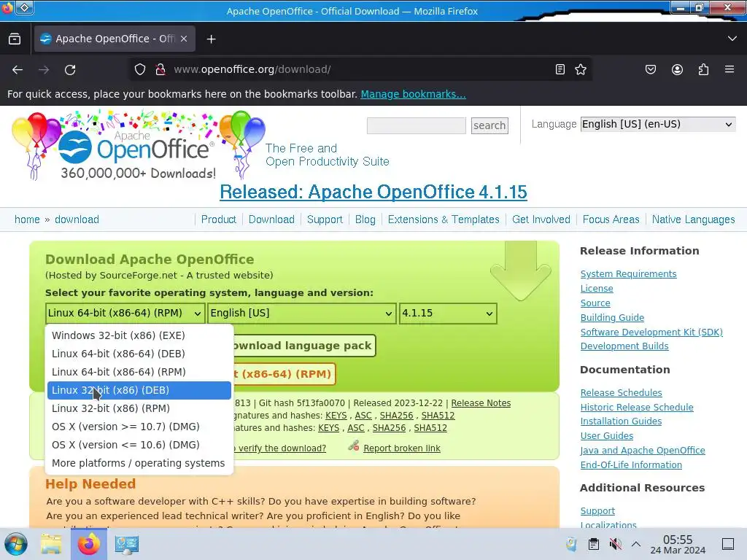
Task: Click the Report broken link icon
Action: pos(354,446)
